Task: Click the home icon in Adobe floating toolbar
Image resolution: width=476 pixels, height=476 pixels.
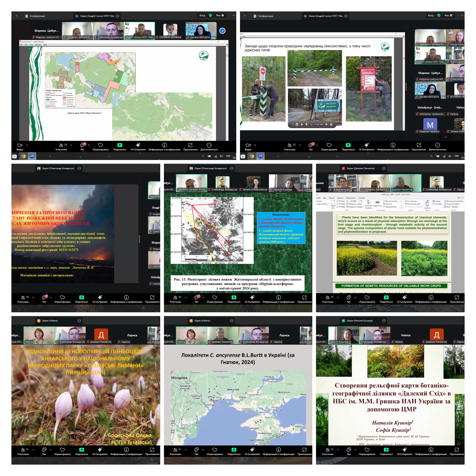Action: pos(331,125)
